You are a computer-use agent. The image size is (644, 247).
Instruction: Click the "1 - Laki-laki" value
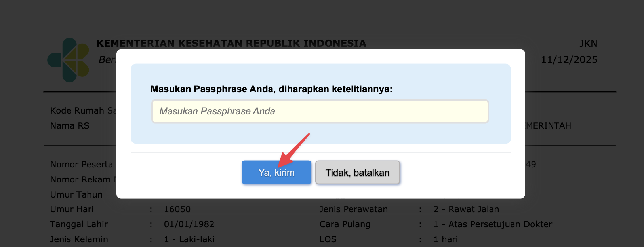point(189,239)
